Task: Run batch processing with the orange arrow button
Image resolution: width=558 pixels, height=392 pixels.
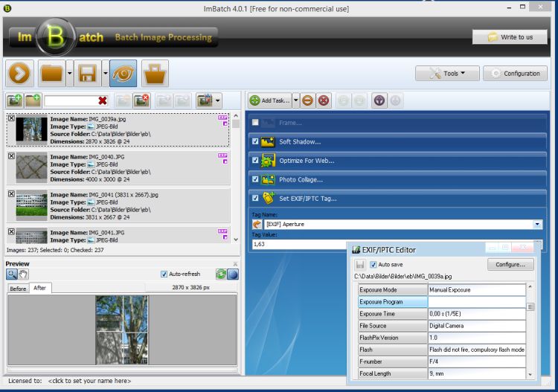Action: (19, 74)
